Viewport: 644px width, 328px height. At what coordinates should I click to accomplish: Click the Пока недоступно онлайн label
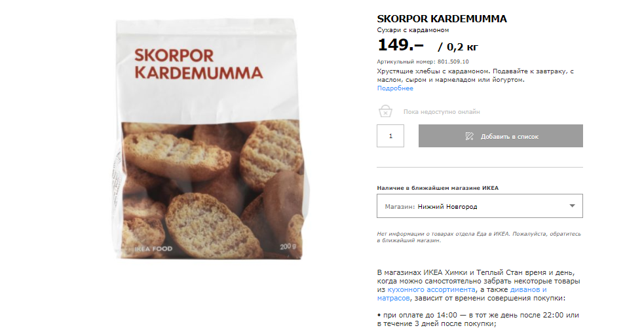(442, 112)
